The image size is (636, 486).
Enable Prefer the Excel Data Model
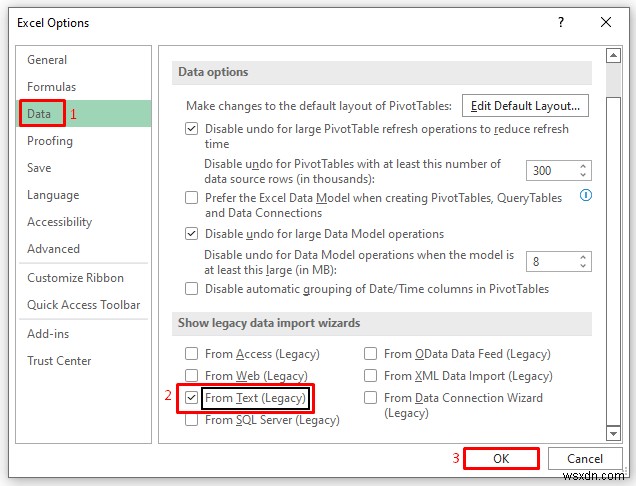point(191,198)
